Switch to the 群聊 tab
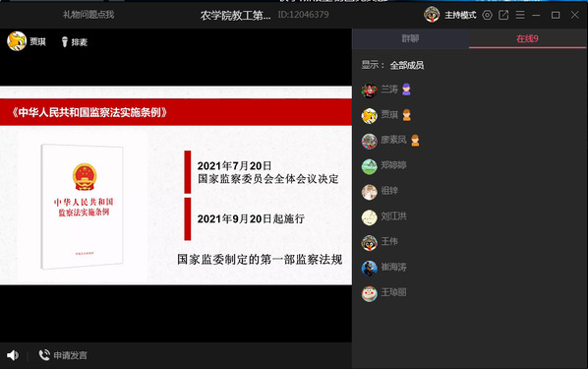The width and height of the screenshot is (588, 369). click(x=410, y=38)
